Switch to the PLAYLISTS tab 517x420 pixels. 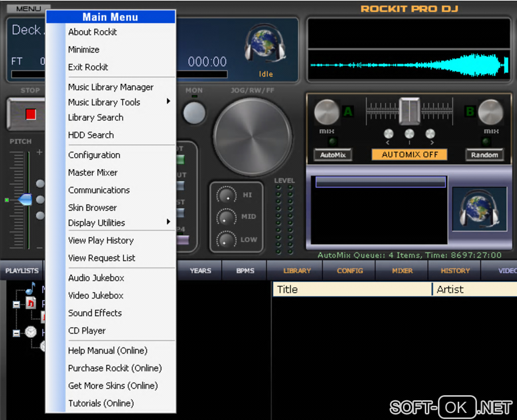click(22, 271)
